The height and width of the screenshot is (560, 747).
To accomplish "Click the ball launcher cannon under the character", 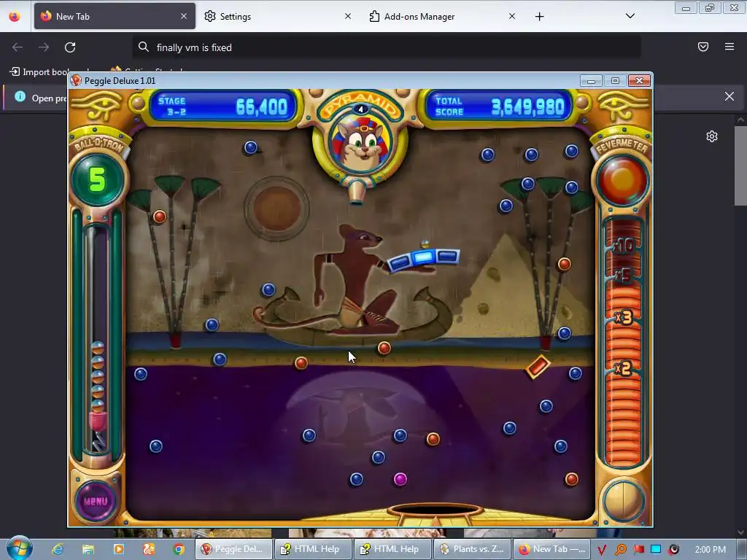I will coord(357,192).
